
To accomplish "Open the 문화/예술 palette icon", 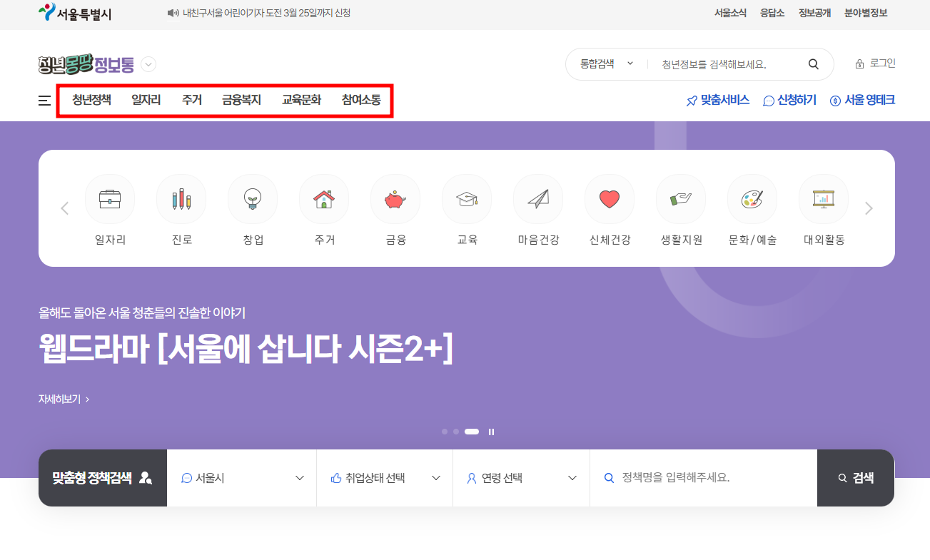I will 752,199.
